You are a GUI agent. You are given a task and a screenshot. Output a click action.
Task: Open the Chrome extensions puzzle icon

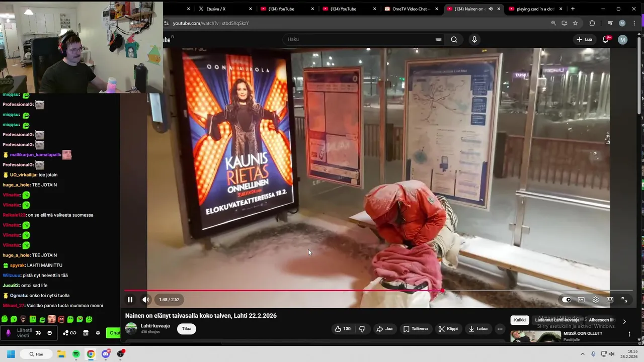pos(592,23)
